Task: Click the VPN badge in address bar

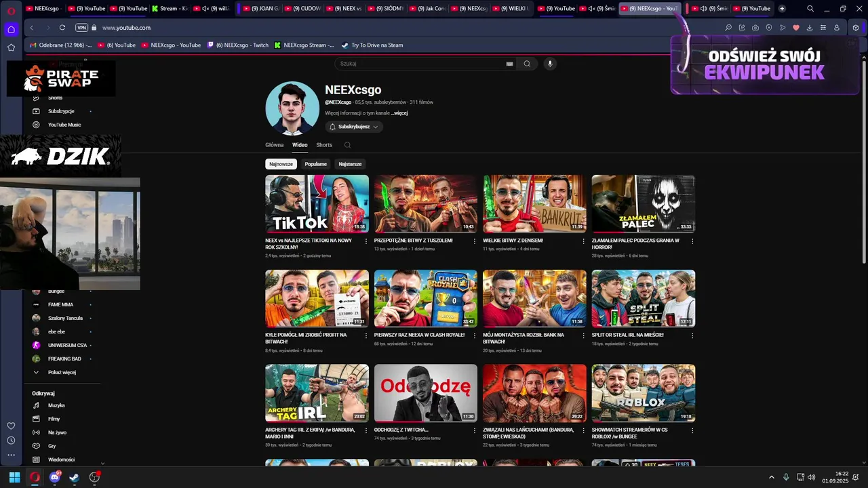Action: point(82,28)
